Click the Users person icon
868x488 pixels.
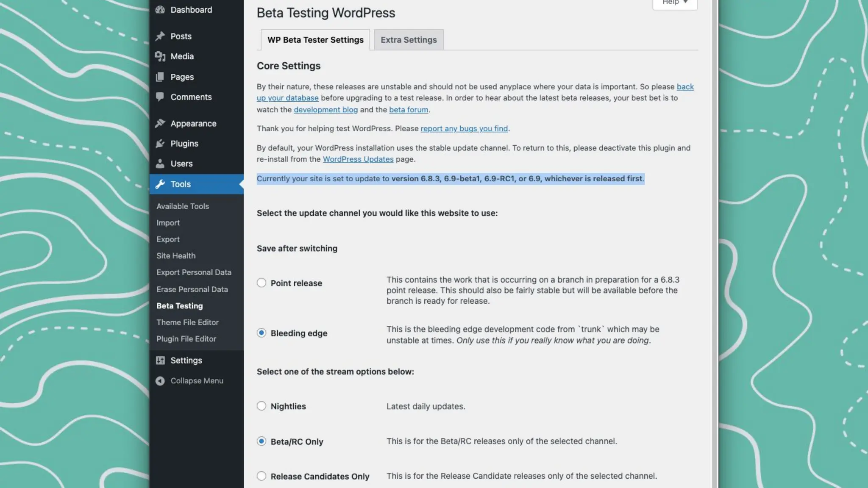160,164
